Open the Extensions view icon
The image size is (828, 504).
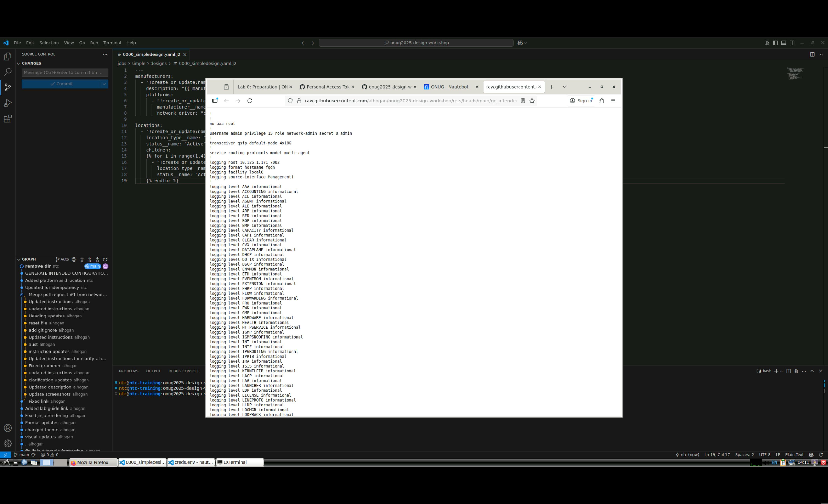(x=7, y=119)
